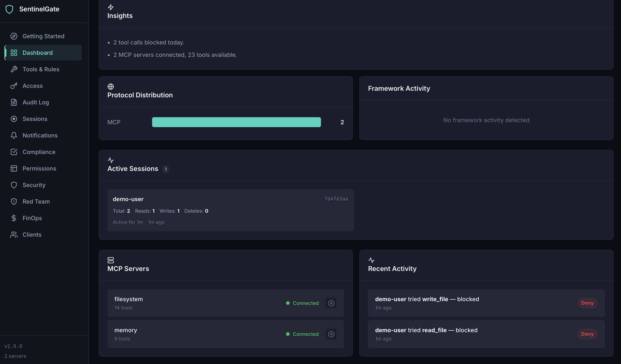Select the Compliance checkbox icon
621x364 pixels.
click(14, 152)
